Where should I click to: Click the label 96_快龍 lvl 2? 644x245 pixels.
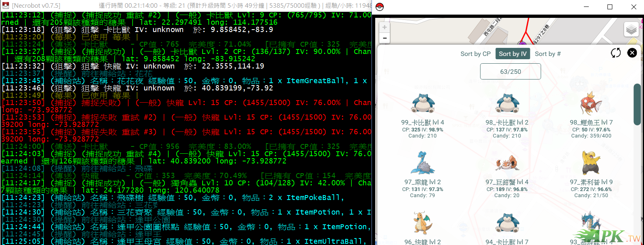[x=423, y=242]
